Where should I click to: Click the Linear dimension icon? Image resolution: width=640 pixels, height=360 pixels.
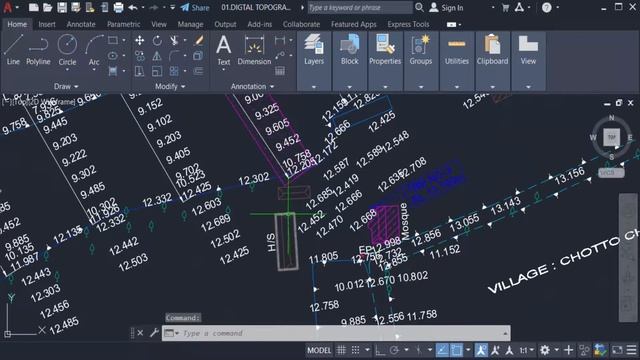(280, 40)
